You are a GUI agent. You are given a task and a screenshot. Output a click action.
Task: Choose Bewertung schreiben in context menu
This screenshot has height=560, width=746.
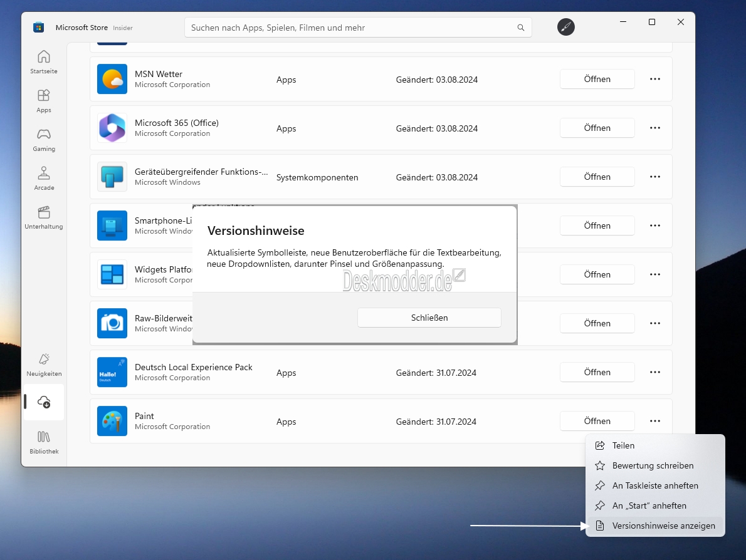pyautogui.click(x=655, y=465)
